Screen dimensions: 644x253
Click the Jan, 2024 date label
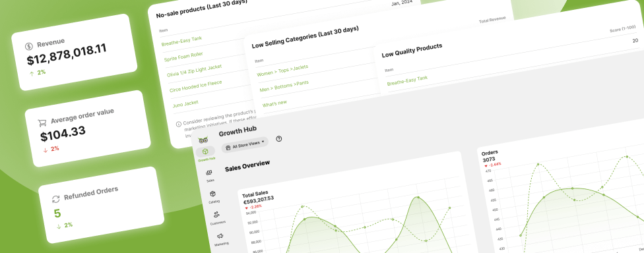402,2
